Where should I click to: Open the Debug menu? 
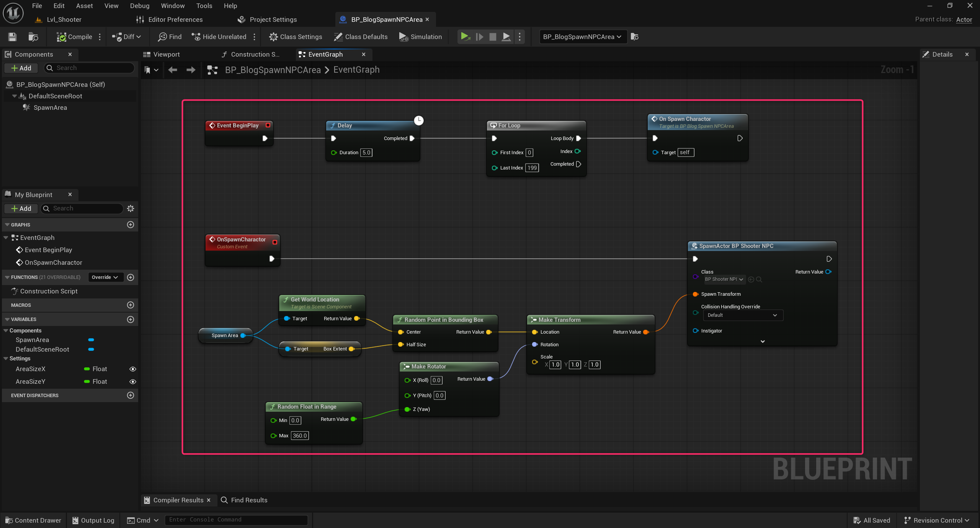coord(139,6)
